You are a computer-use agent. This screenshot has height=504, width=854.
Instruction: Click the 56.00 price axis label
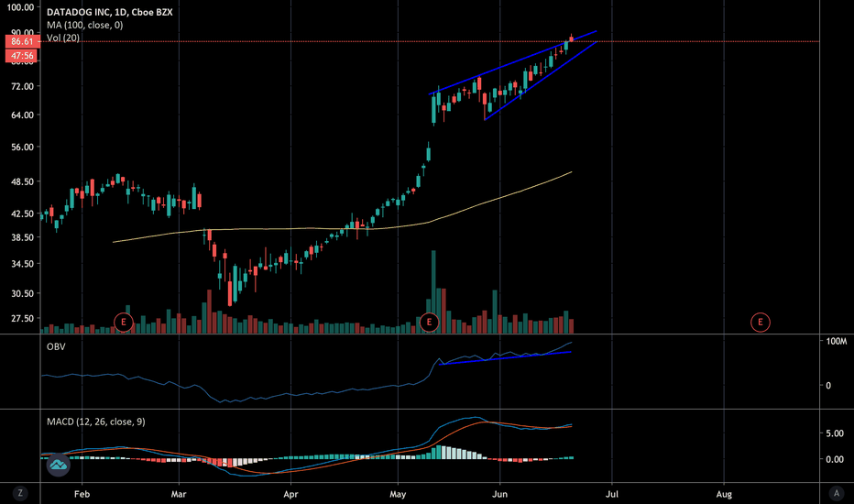pyautogui.click(x=22, y=148)
